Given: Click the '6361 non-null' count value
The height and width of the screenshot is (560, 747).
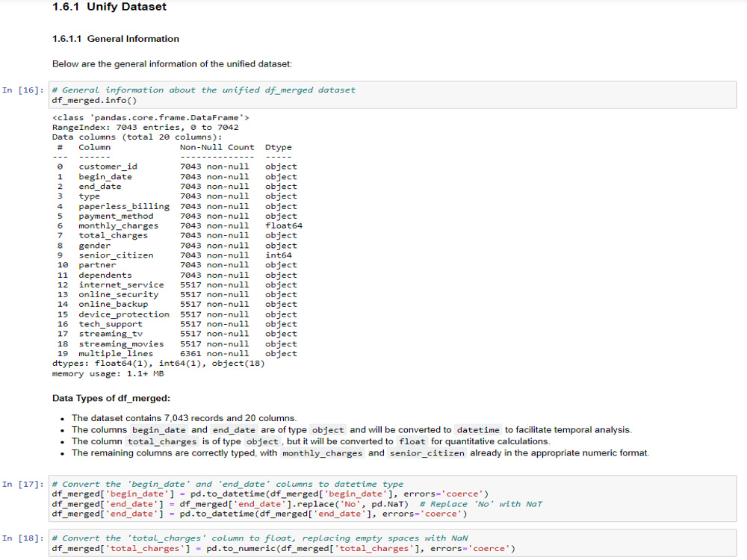Looking at the screenshot, I should (x=214, y=354).
